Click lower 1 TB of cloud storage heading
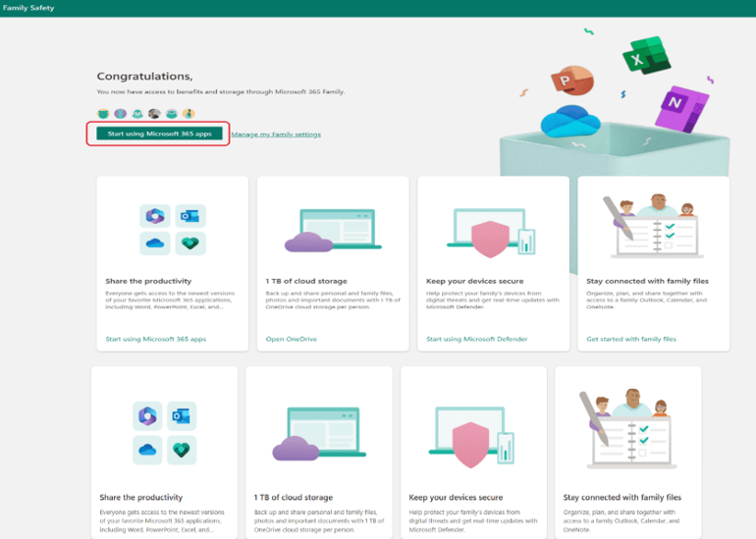 coord(294,497)
